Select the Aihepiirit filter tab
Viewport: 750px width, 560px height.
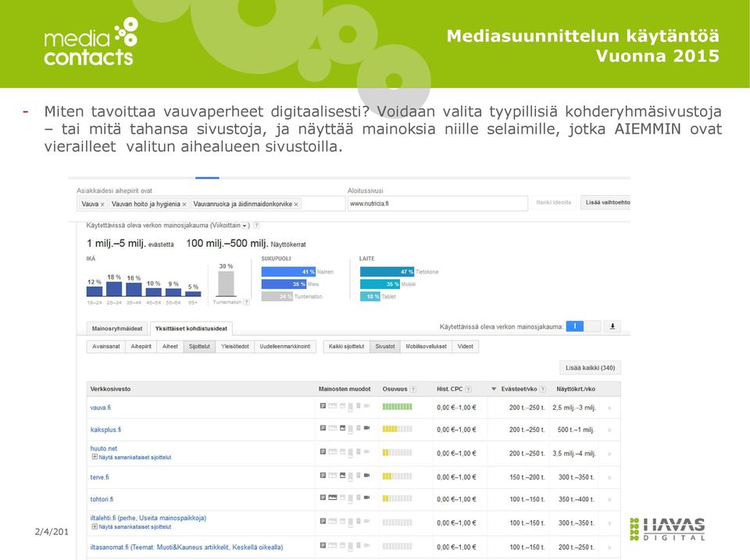tap(141, 347)
